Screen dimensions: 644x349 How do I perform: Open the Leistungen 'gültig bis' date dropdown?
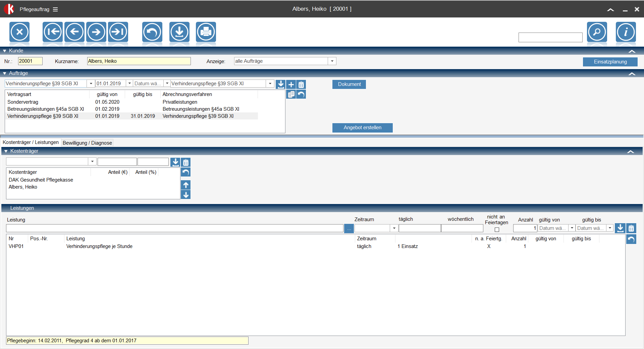(610, 228)
